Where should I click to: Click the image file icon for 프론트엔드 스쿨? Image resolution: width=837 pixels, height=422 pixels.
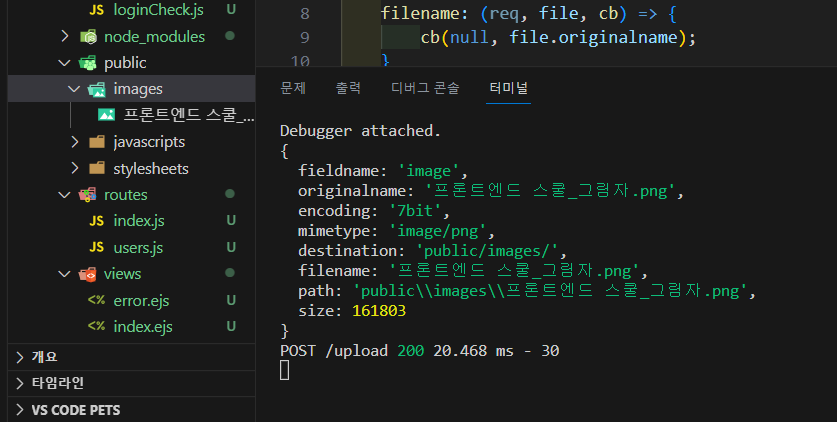[x=106, y=115]
